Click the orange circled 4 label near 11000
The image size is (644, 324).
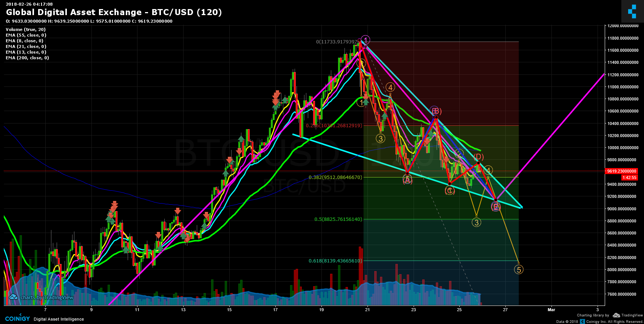(x=390, y=88)
